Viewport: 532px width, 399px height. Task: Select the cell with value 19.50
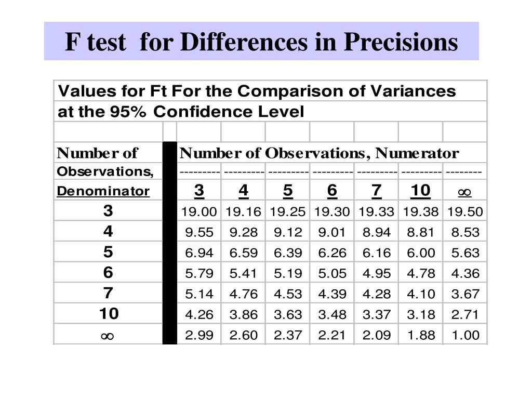click(x=465, y=212)
